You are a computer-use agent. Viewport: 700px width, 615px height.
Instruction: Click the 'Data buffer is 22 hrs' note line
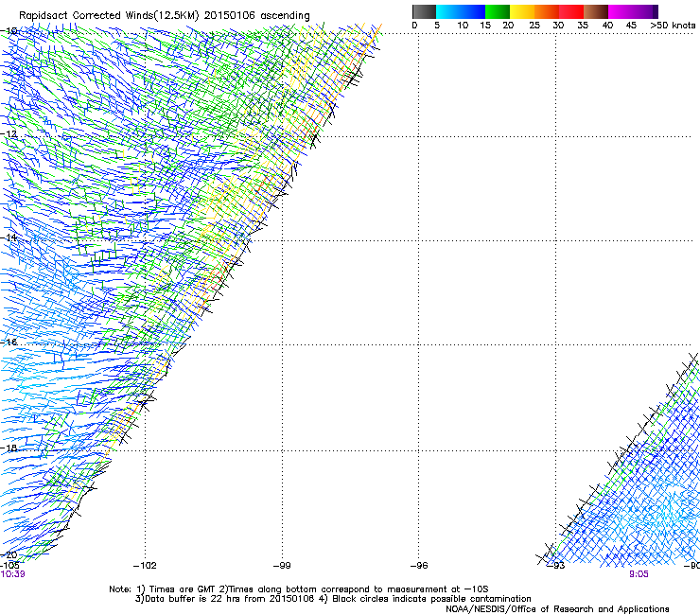(333, 599)
